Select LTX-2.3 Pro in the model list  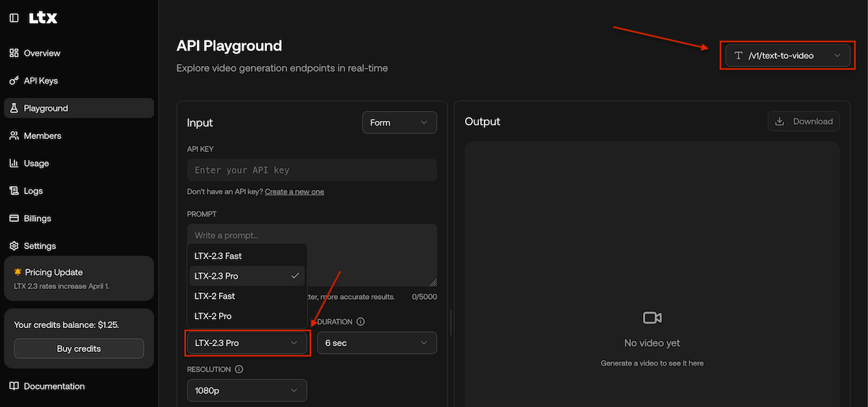coord(247,276)
